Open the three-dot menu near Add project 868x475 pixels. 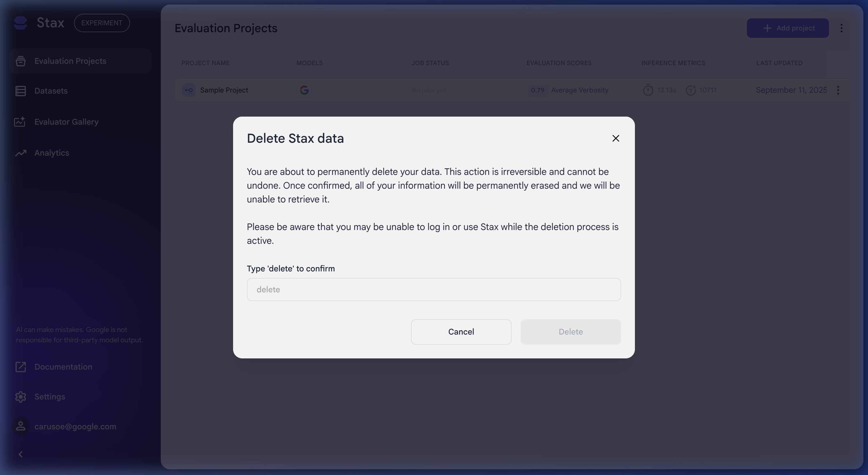click(841, 28)
